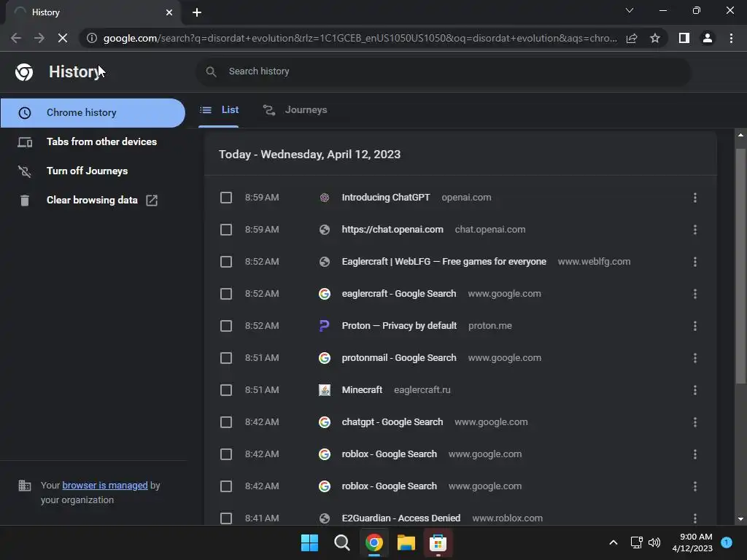Check the Eaglercraft WebLFG entry

point(226,262)
